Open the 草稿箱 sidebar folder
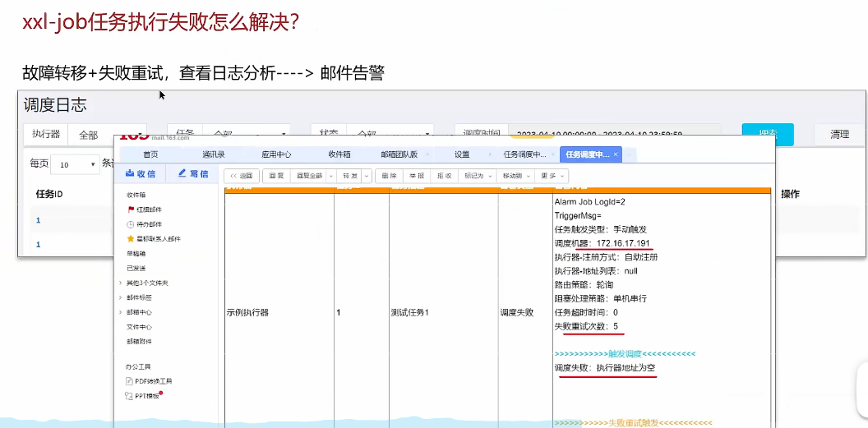Image resolution: width=868 pixels, height=428 pixels. tap(136, 254)
